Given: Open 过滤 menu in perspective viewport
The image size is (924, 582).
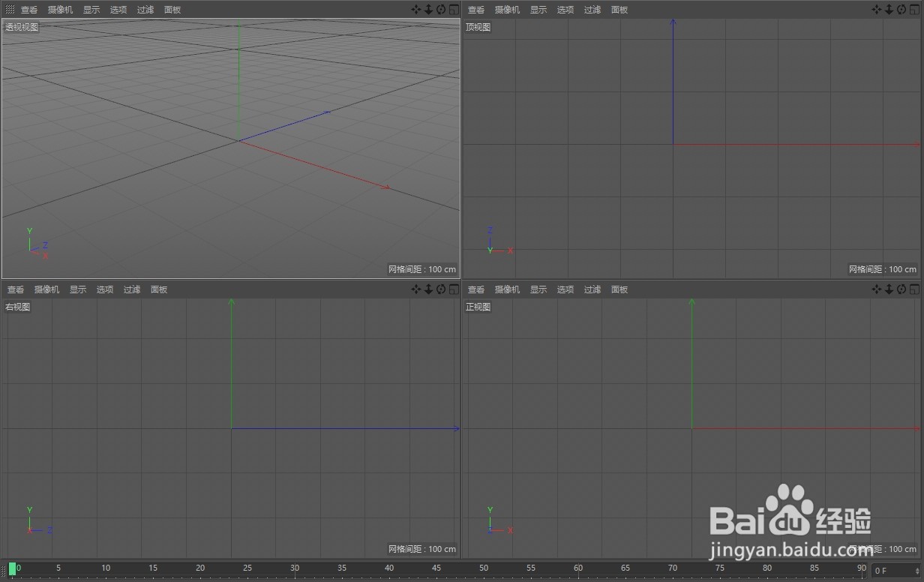Looking at the screenshot, I should (145, 10).
